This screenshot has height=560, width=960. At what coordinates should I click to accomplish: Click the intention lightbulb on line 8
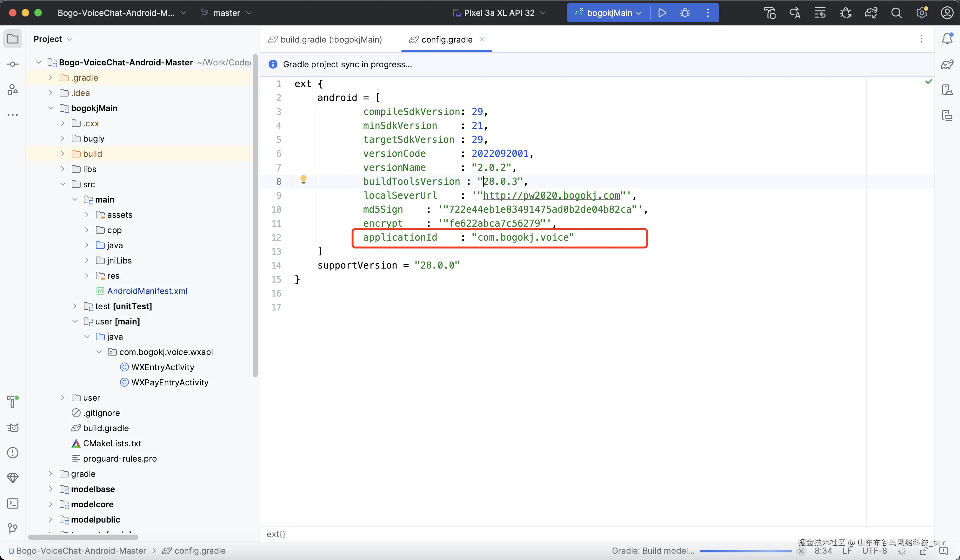tap(303, 179)
